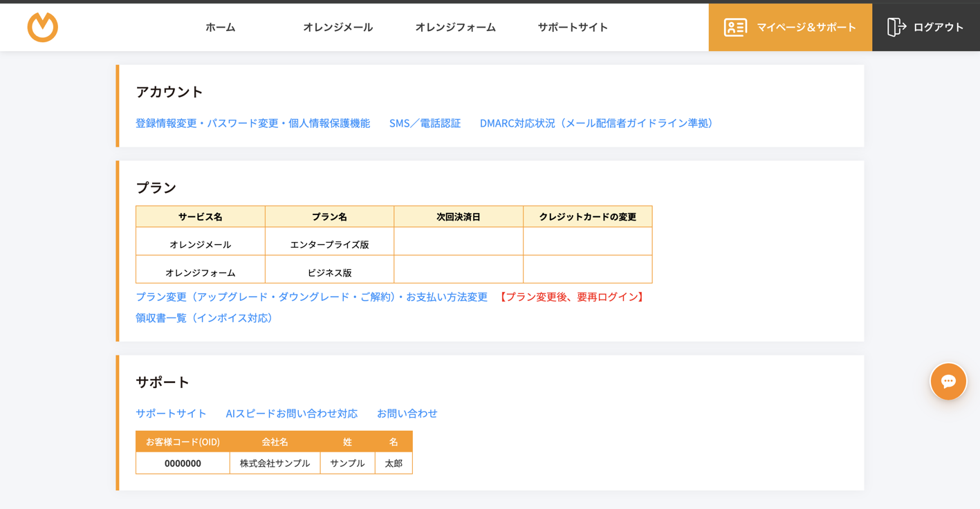Open サポートサイト in the top navigation
The width and height of the screenshot is (980, 509).
pyautogui.click(x=573, y=27)
